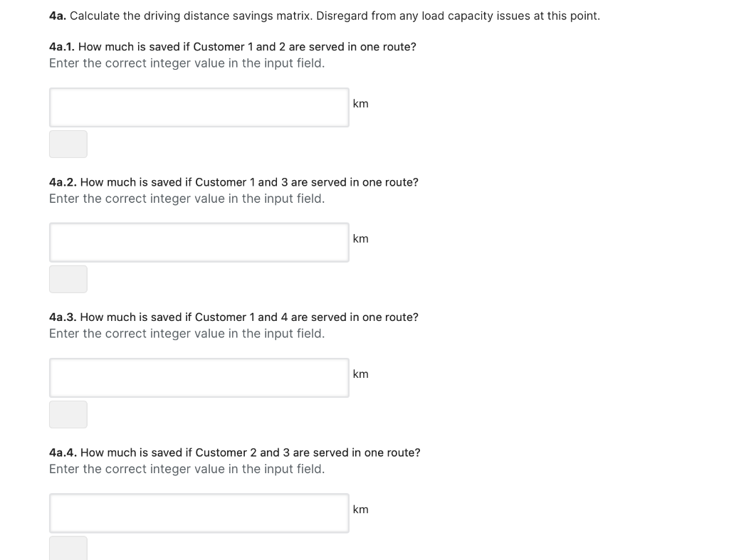The height and width of the screenshot is (560, 729).
Task: Click the km label beside the 4a.2 field
Action: pyautogui.click(x=361, y=238)
